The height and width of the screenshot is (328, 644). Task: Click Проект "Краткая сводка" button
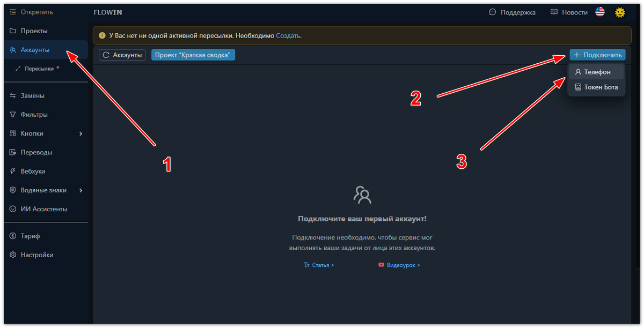point(193,55)
